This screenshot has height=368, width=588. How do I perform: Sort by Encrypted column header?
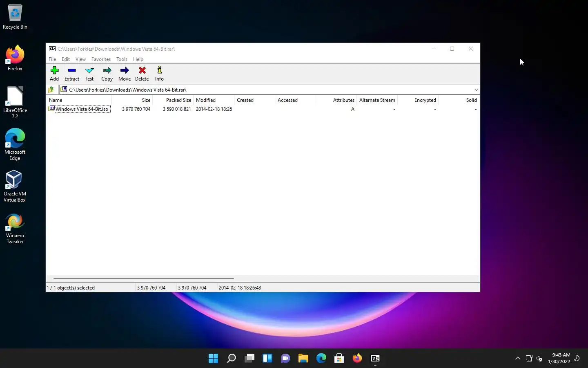click(418, 100)
